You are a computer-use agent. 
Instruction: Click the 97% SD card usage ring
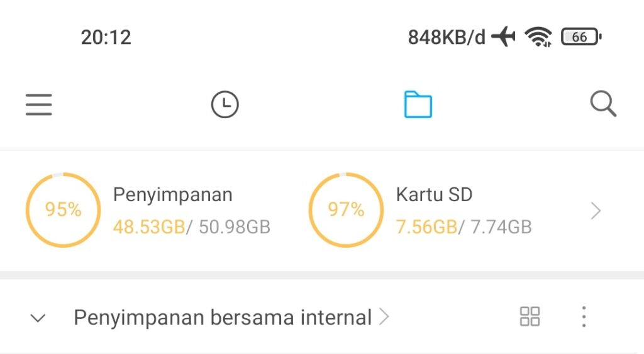346,210
